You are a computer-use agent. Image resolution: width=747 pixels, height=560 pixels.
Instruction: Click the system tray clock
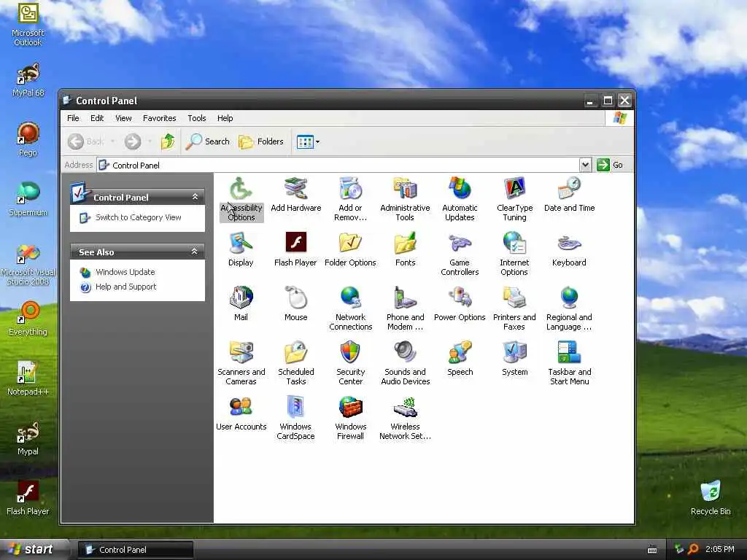coord(720,550)
